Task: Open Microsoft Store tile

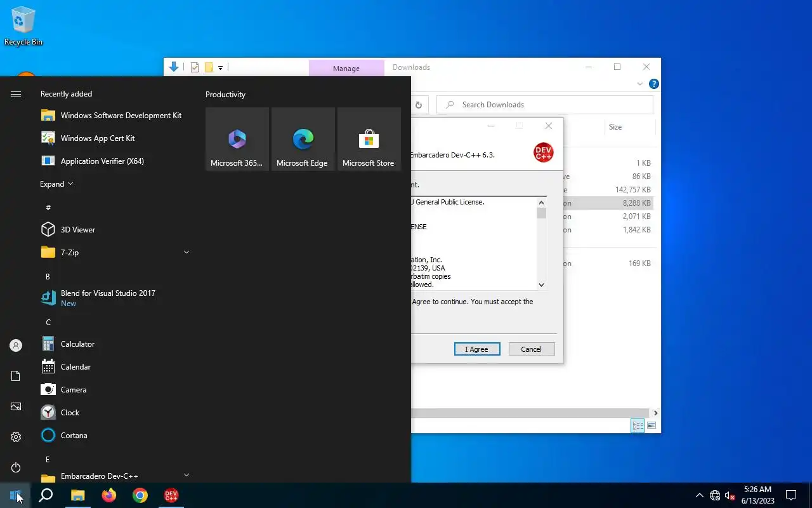Action: (369, 139)
